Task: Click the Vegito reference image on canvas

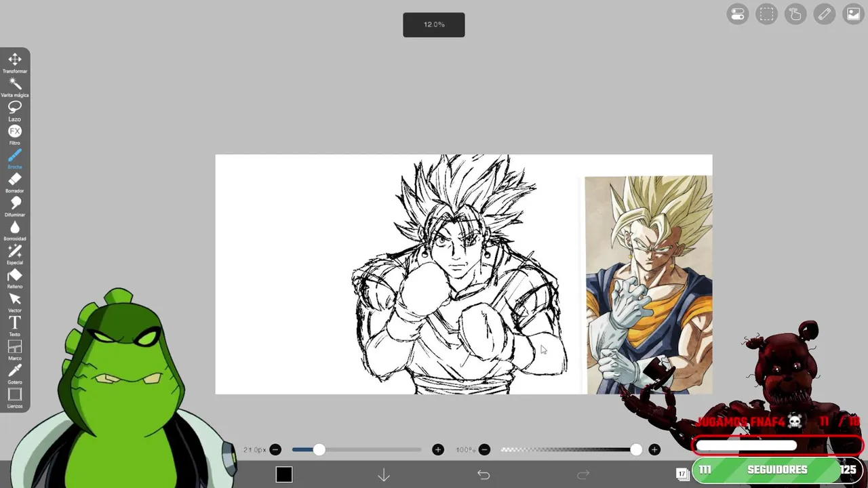Action: tap(648, 285)
